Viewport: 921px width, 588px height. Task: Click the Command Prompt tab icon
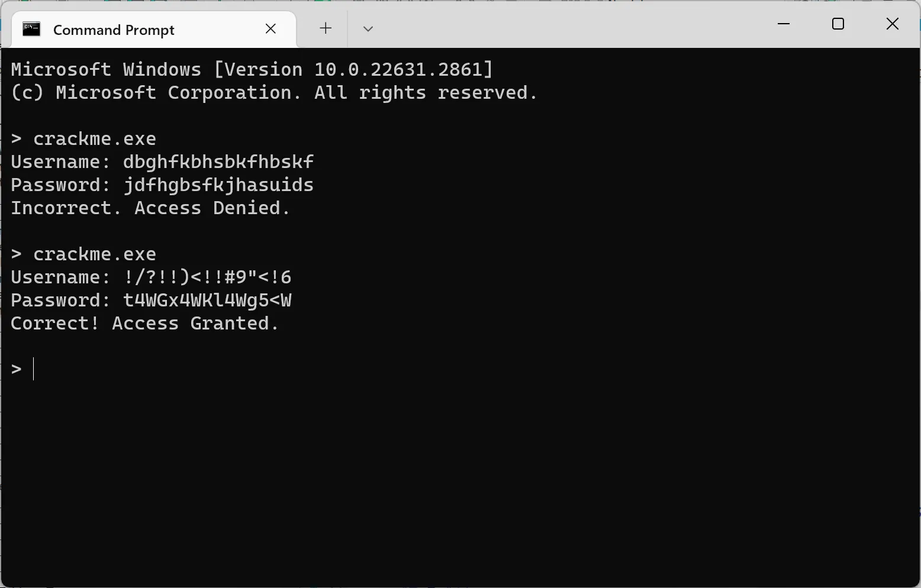click(x=31, y=29)
